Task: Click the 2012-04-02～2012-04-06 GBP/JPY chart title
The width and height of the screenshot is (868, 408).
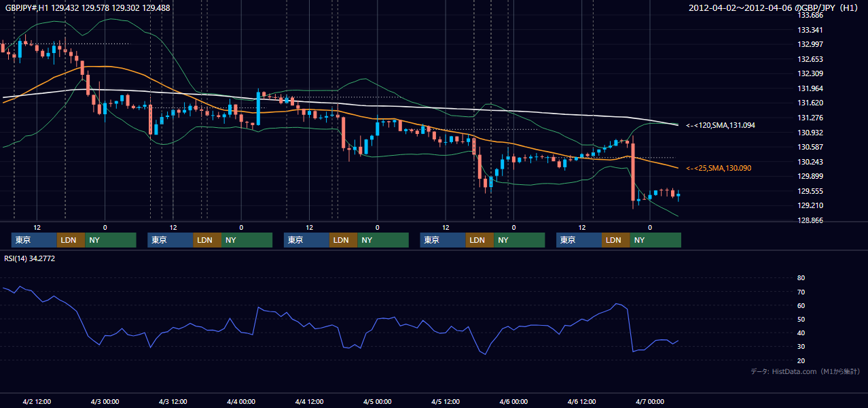Action: 774,8
